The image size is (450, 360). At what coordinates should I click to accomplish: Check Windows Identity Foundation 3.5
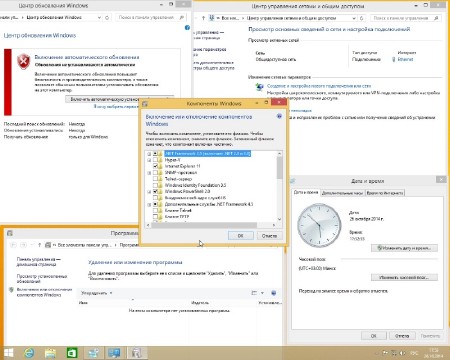click(x=155, y=185)
